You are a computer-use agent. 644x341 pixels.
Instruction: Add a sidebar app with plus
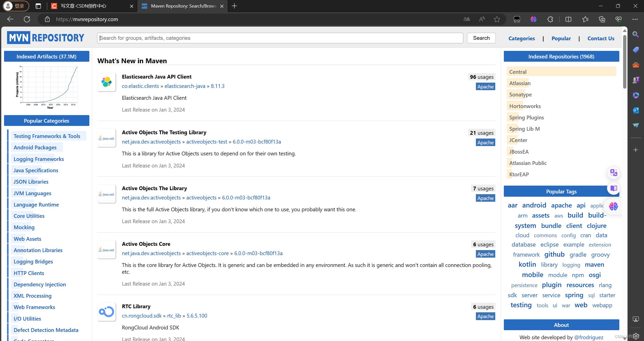(x=636, y=150)
